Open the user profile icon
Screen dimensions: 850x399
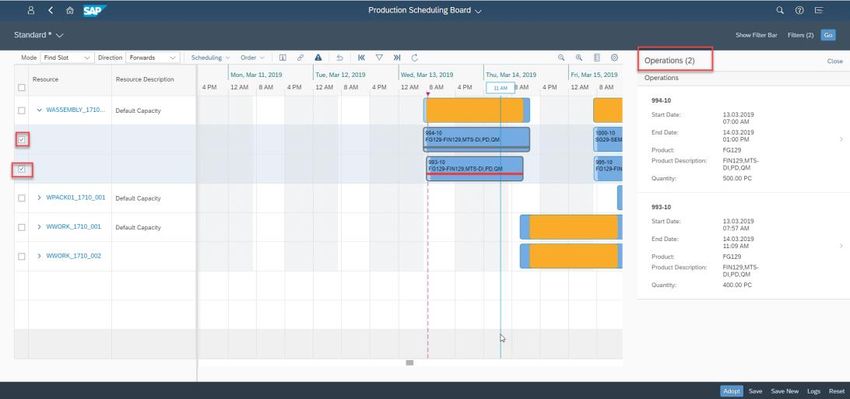(x=31, y=10)
